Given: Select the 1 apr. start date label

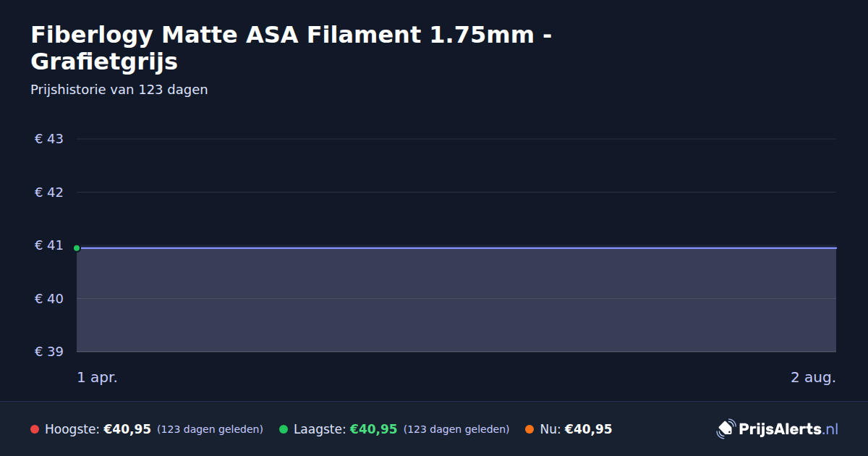Looking at the screenshot, I should [97, 377].
